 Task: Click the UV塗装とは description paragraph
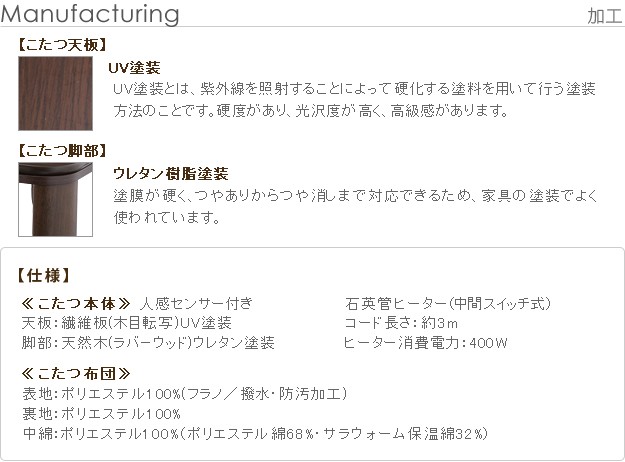(x=355, y=99)
